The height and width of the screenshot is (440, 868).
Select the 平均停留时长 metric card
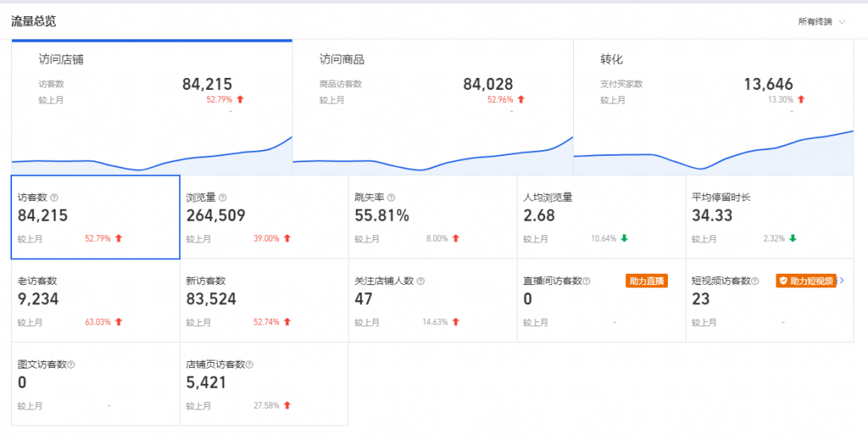click(769, 218)
